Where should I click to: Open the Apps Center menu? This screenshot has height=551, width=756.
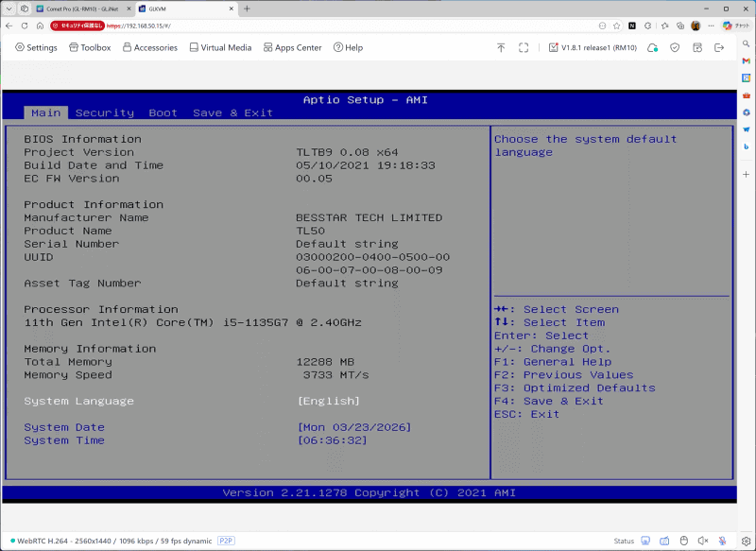(x=293, y=47)
